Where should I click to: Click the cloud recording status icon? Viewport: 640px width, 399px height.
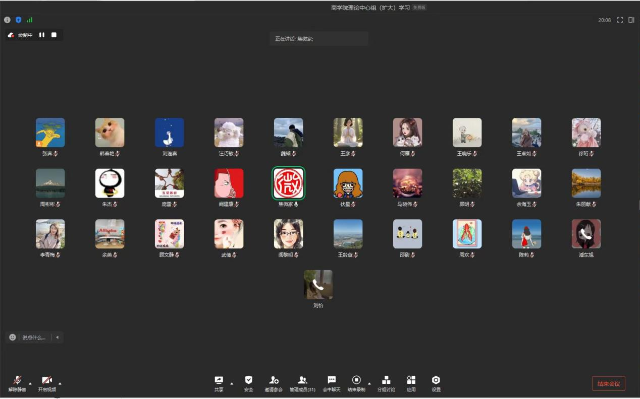tap(11, 35)
